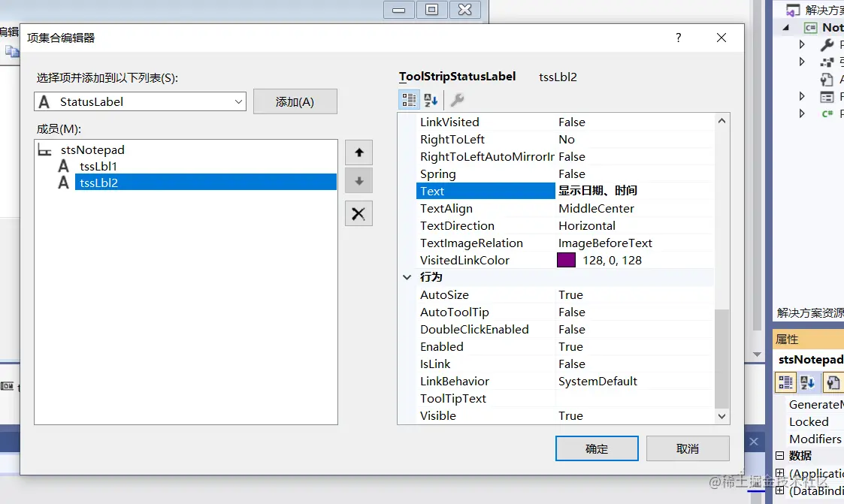Expand the C# file node arrow
Viewport: 844px width, 504px height.
click(802, 113)
